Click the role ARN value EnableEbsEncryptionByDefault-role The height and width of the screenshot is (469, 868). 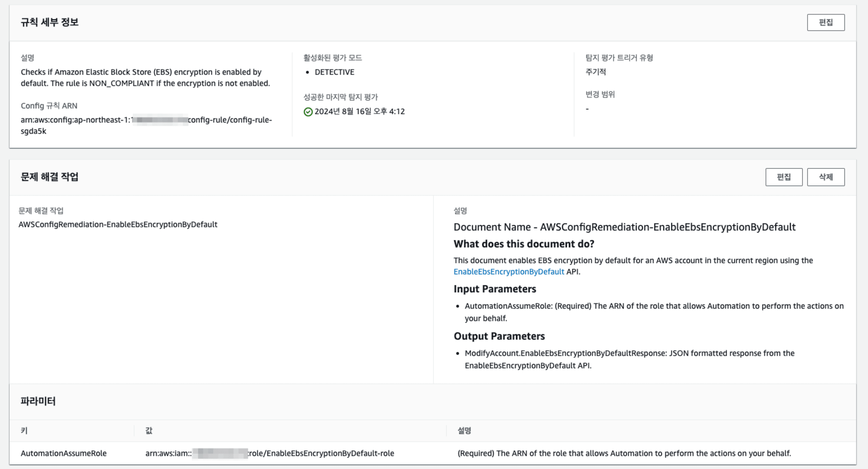click(270, 453)
